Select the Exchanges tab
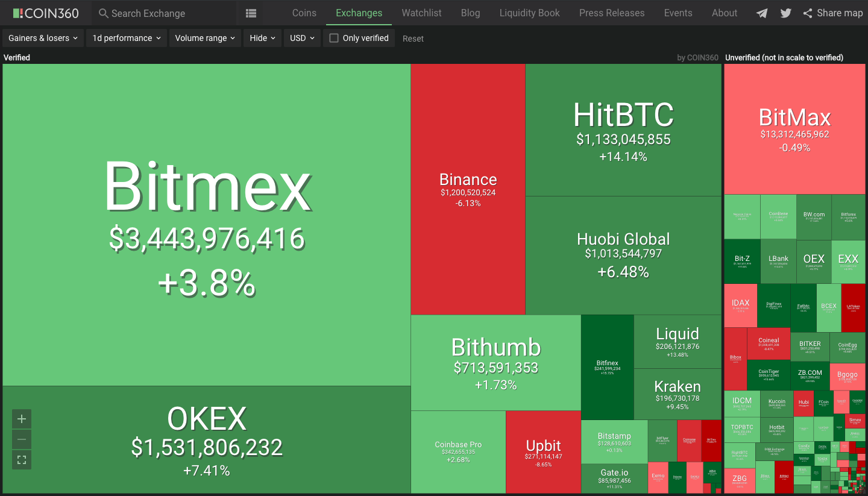Image resolution: width=868 pixels, height=496 pixels. [359, 13]
